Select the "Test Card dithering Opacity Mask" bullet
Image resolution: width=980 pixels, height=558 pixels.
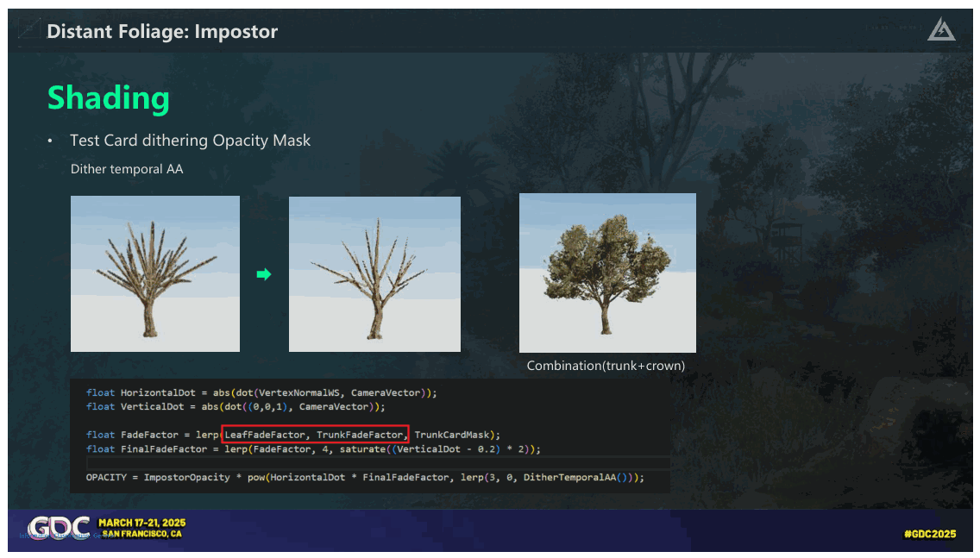[190, 141]
